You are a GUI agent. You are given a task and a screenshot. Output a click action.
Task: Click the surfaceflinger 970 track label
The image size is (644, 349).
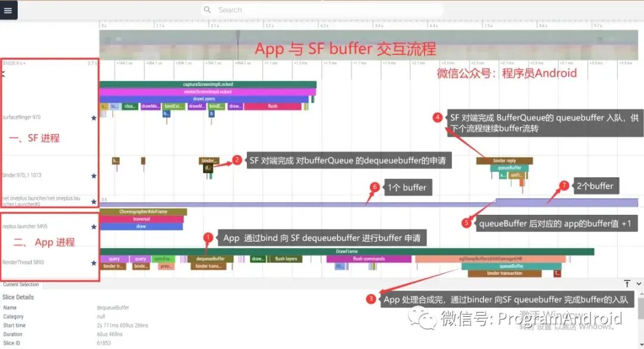pyautogui.click(x=22, y=118)
